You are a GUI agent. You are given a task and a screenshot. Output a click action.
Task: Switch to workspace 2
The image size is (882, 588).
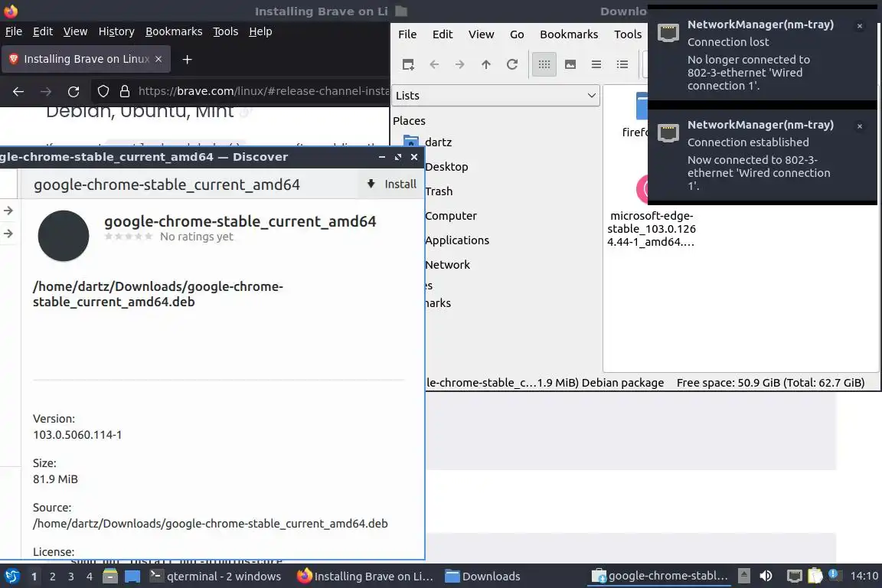(53, 577)
